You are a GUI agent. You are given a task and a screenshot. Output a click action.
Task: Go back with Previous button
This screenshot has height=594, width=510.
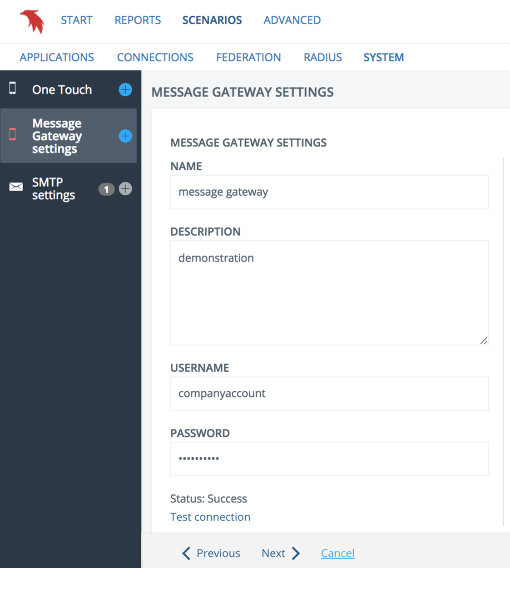point(211,553)
